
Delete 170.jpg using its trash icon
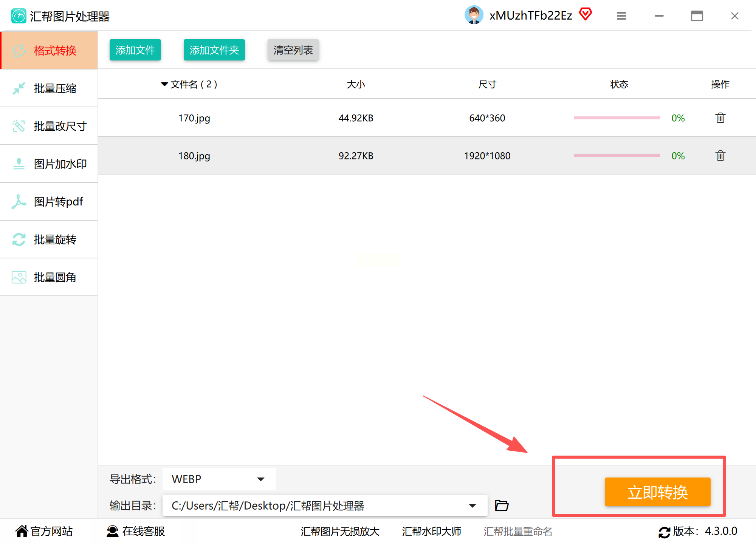(x=720, y=118)
